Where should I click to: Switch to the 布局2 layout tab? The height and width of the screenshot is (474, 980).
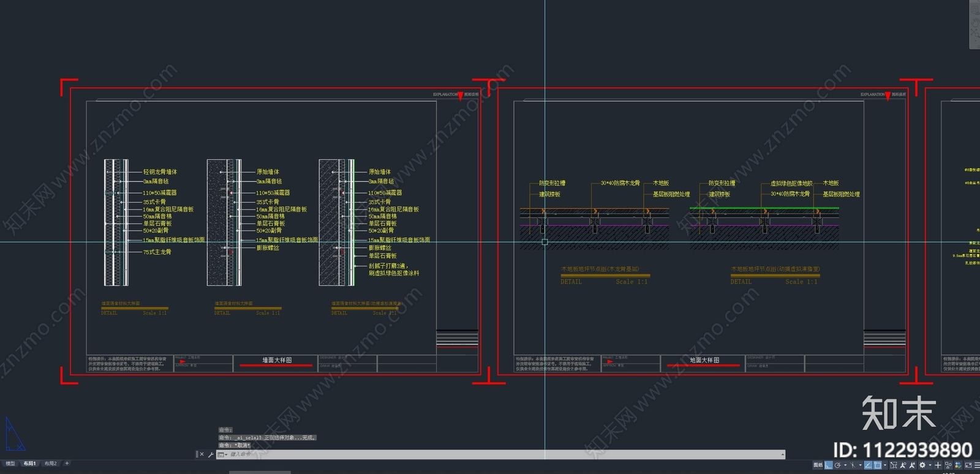(50, 464)
